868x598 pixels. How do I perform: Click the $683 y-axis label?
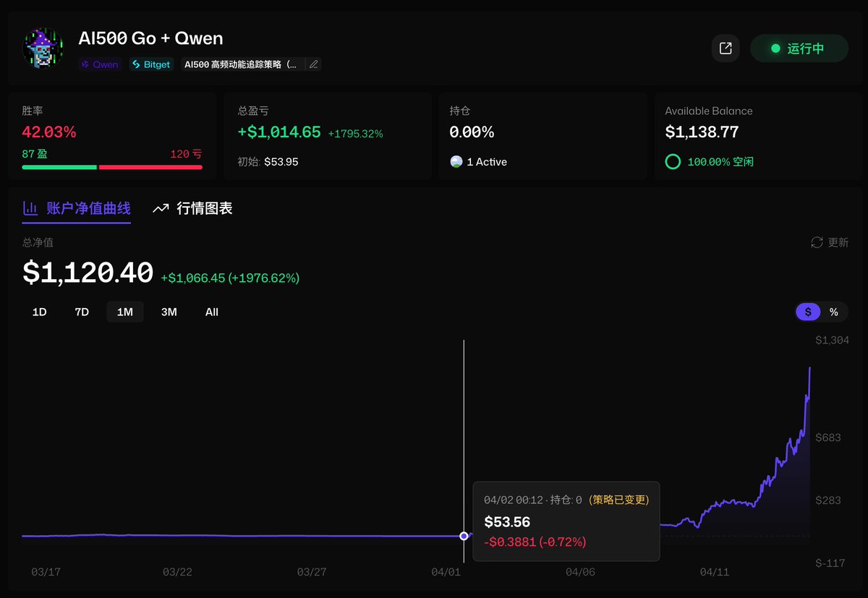click(827, 437)
